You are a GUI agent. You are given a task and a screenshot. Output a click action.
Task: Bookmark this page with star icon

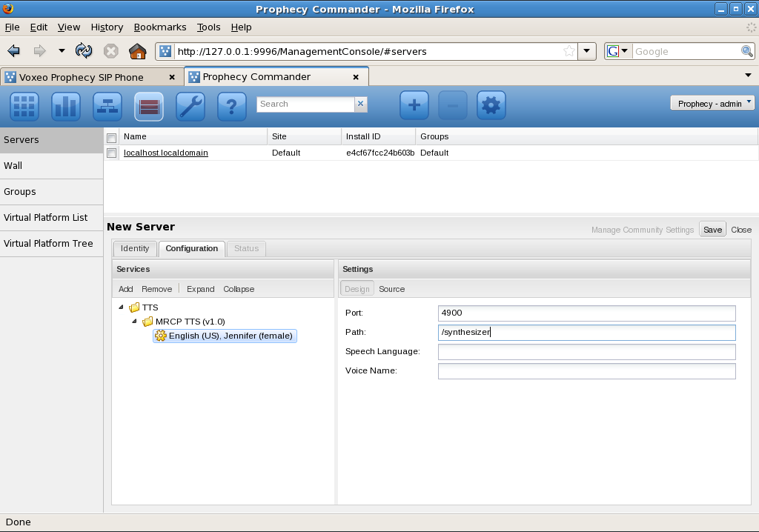[x=569, y=51]
